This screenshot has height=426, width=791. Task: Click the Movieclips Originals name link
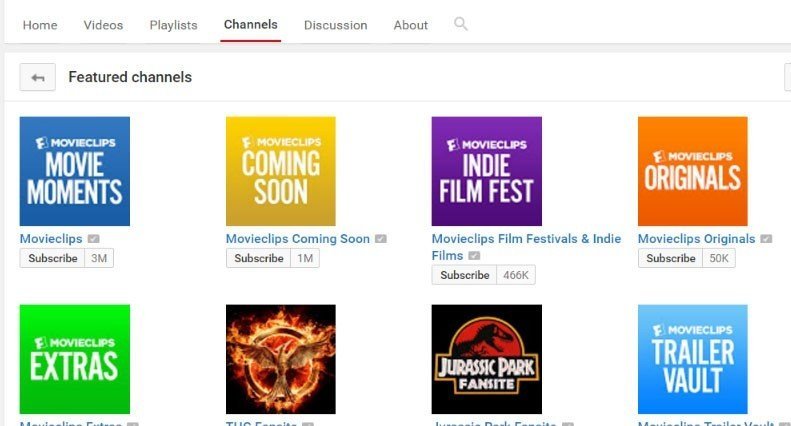(x=697, y=239)
